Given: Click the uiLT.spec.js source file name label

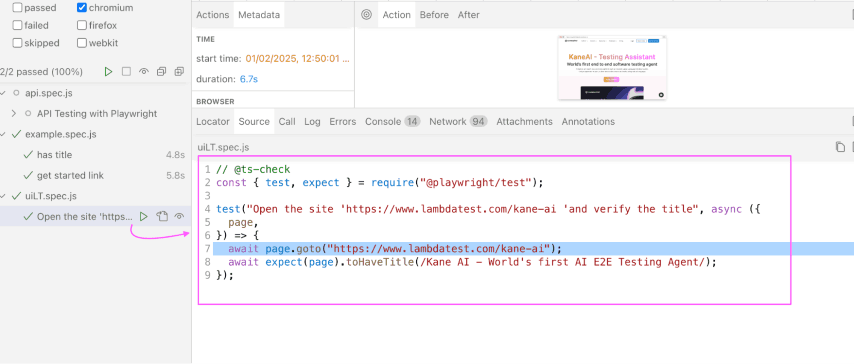Looking at the screenshot, I should (223, 147).
